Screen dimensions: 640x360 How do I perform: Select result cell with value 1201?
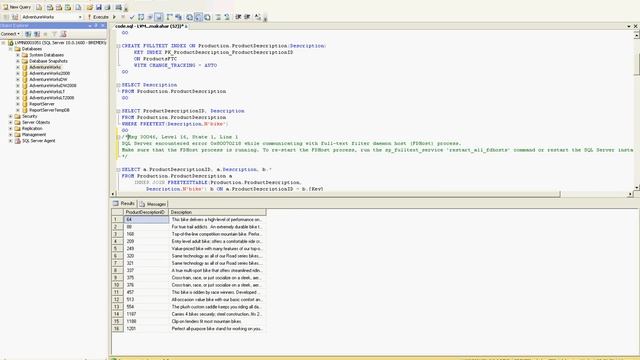[146, 329]
